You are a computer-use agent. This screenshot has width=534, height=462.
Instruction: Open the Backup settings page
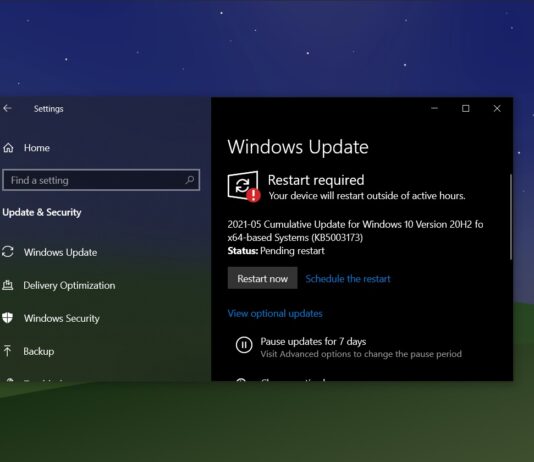point(38,351)
